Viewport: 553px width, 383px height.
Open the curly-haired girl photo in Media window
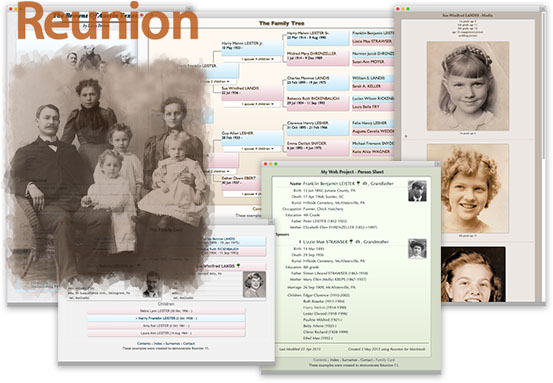[x=468, y=188]
